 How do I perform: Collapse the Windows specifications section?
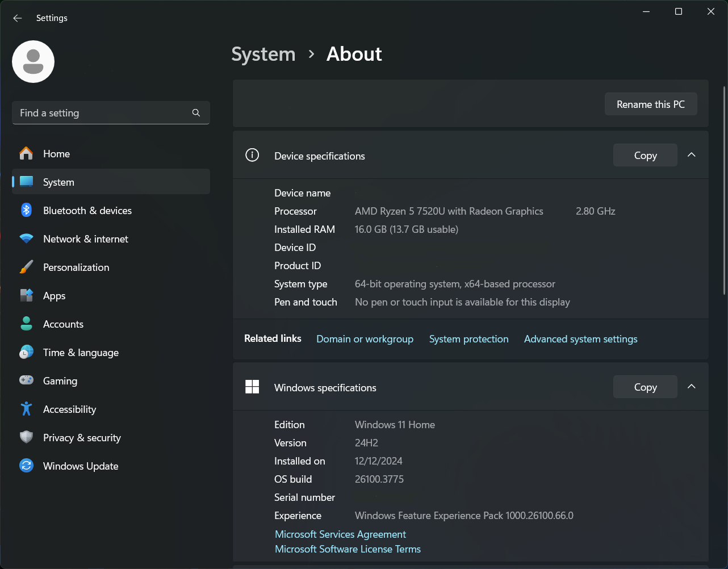pyautogui.click(x=691, y=386)
